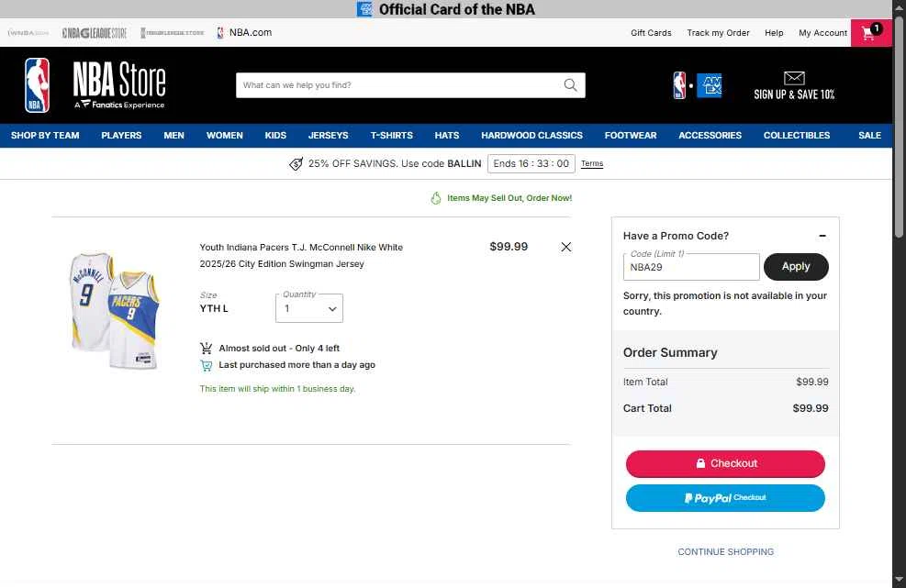Viewport: 906px width, 588px height.
Task: Click the Pacers jersey product thumbnail
Action: click(x=115, y=310)
